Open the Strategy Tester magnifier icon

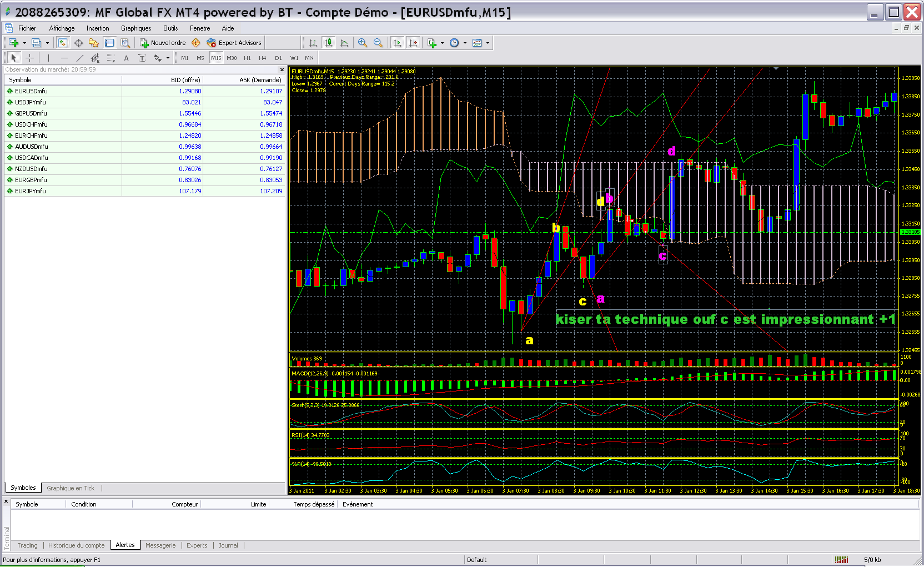(x=125, y=43)
